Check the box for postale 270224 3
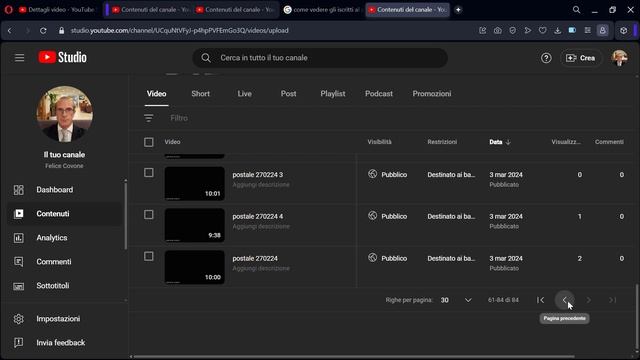This screenshot has width=640, height=360. pos(149,173)
